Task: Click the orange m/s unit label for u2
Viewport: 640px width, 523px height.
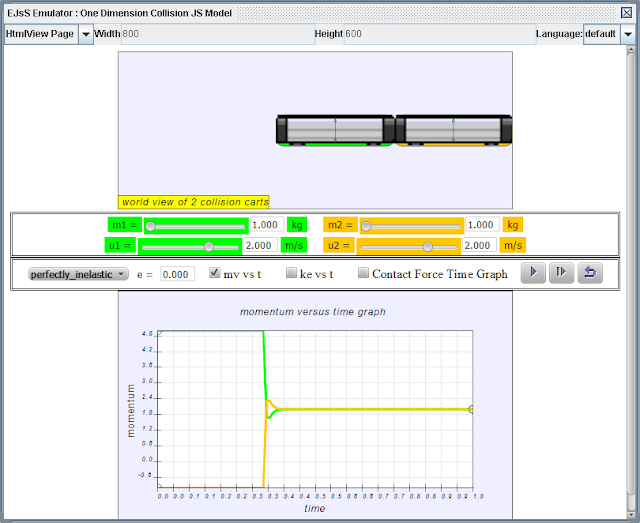Action: 513,245
